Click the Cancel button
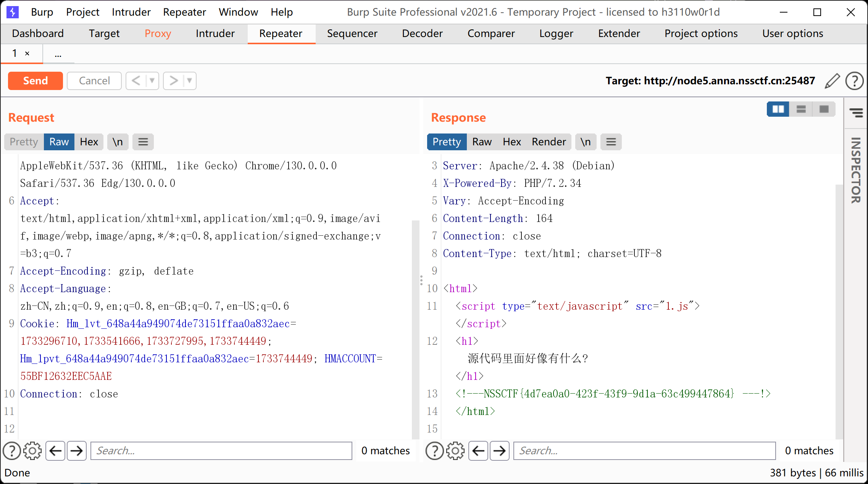This screenshot has height=484, width=868. 94,81
